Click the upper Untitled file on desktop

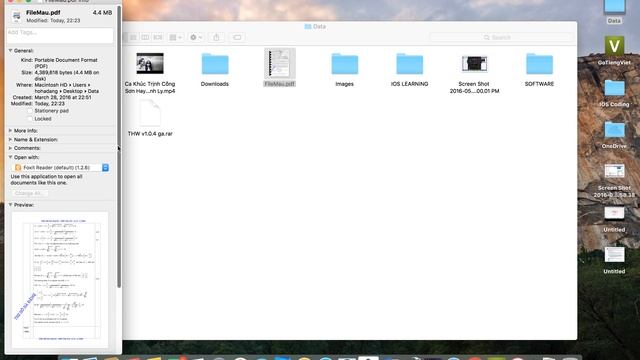(x=614, y=213)
